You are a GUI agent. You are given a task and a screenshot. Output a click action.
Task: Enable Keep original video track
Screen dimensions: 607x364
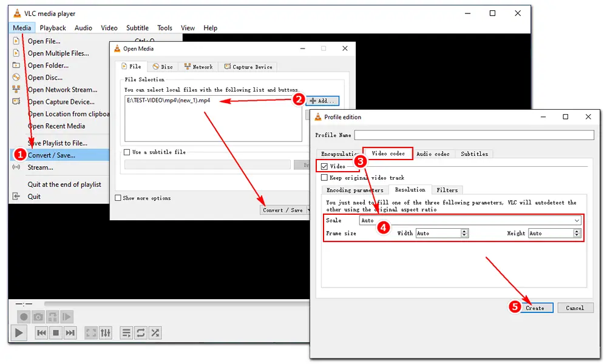click(325, 178)
